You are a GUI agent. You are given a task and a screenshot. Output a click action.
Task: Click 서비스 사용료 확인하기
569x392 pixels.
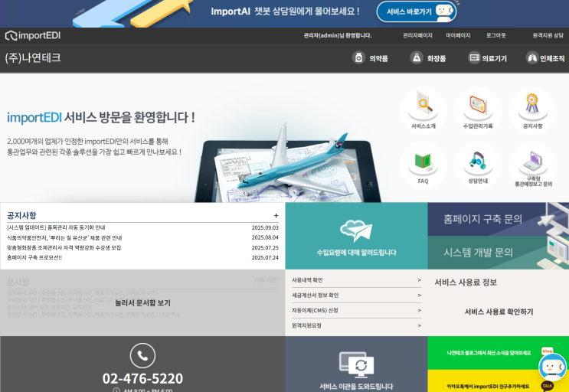coord(499,312)
